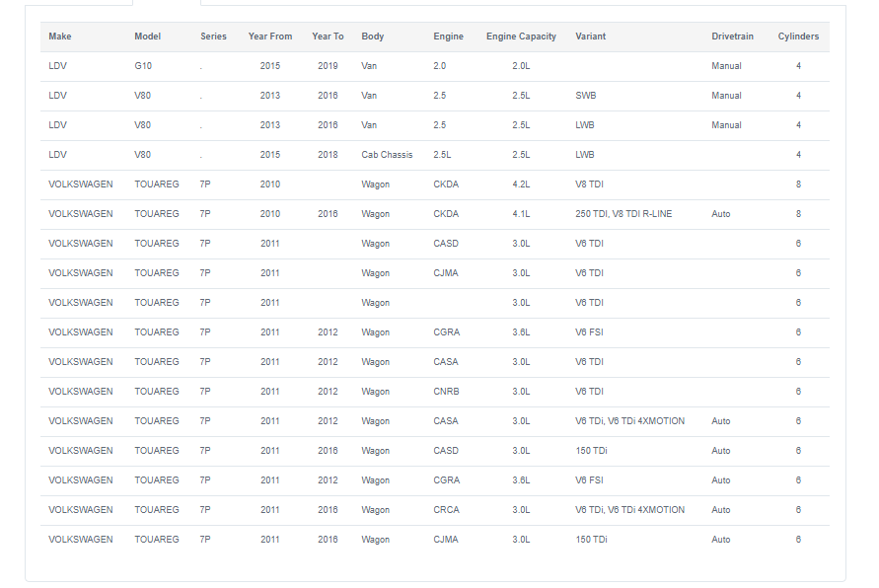Select the Body column header

pos(373,37)
